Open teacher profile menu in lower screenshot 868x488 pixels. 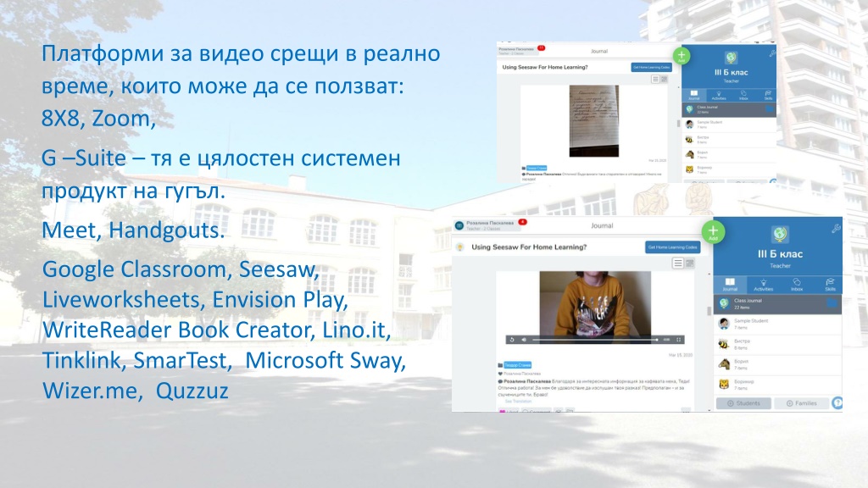[x=489, y=225]
